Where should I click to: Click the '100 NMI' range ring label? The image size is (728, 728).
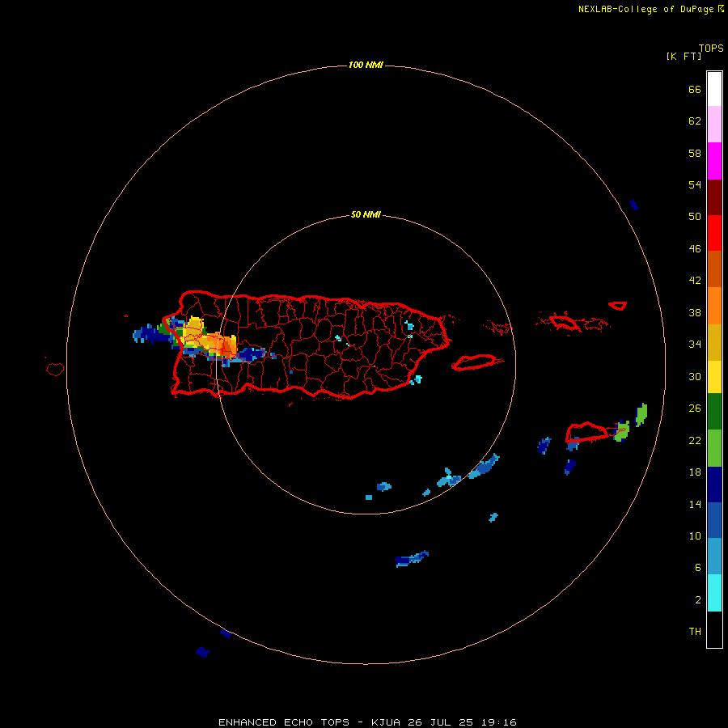point(366,65)
